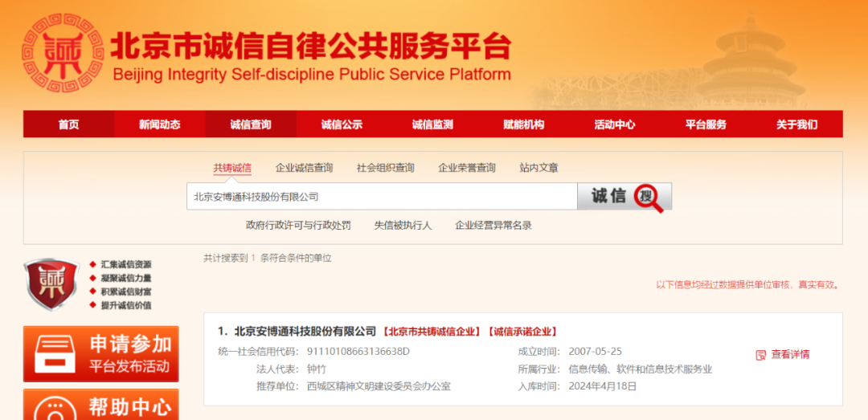Screen dimensions: 868x420
Task: Click 西城区精神文明建设委员会办公室 text
Action: pos(379,386)
